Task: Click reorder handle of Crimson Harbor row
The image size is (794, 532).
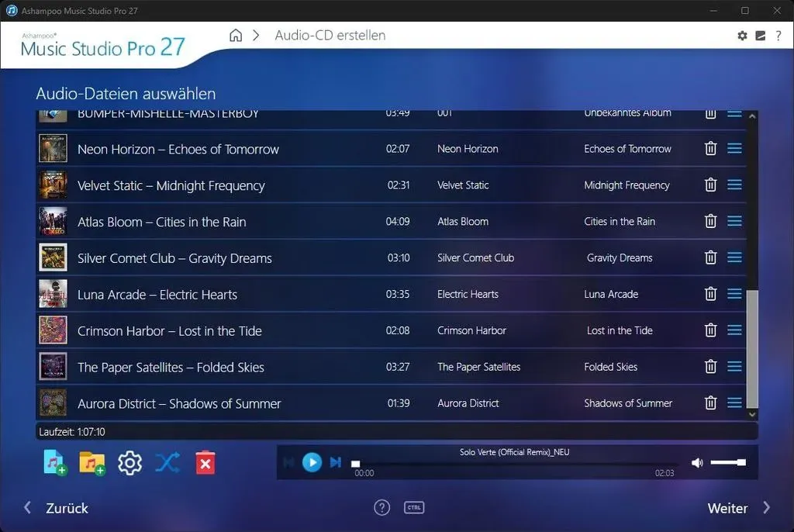Action: click(x=735, y=330)
